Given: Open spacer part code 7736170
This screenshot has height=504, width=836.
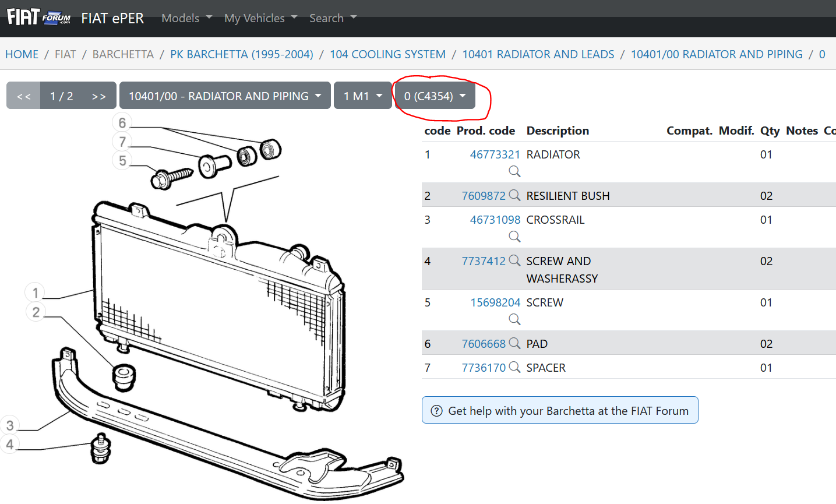Looking at the screenshot, I should tap(484, 368).
